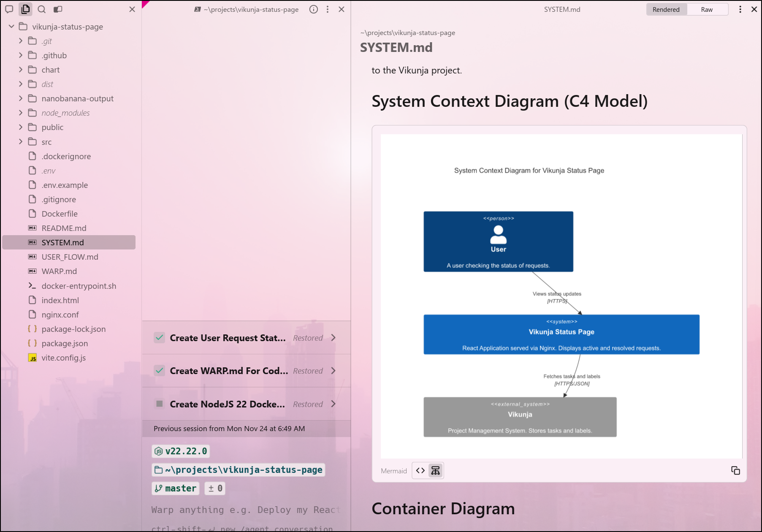Click the square status icon on Create NodeJS 22 conversation
Image resolution: width=762 pixels, height=532 pixels.
coord(160,404)
